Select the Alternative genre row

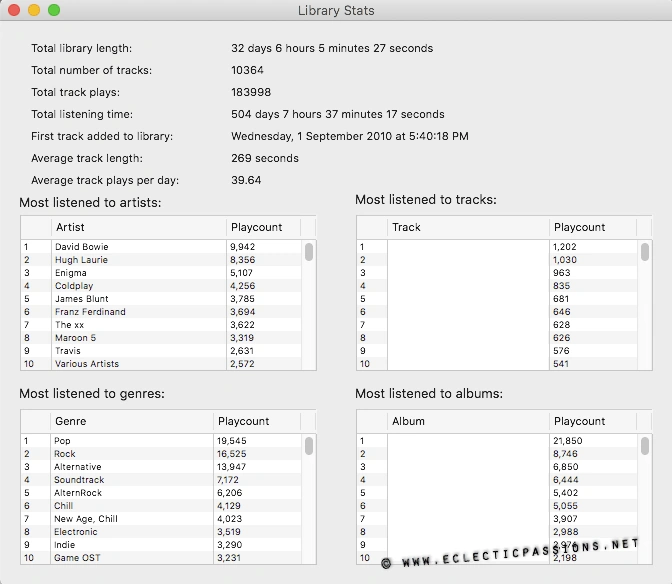161,467
